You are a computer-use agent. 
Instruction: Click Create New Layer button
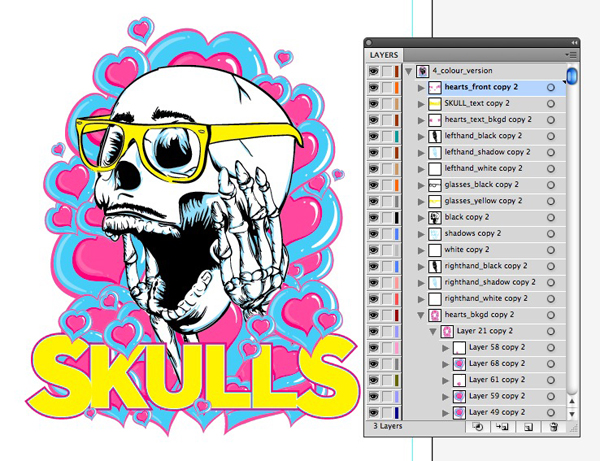tap(528, 427)
